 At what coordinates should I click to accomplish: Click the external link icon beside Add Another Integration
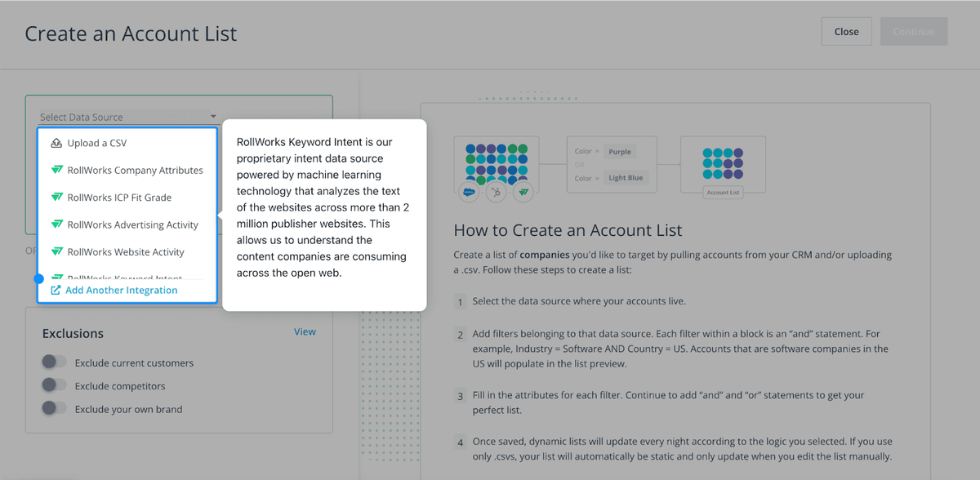(56, 290)
